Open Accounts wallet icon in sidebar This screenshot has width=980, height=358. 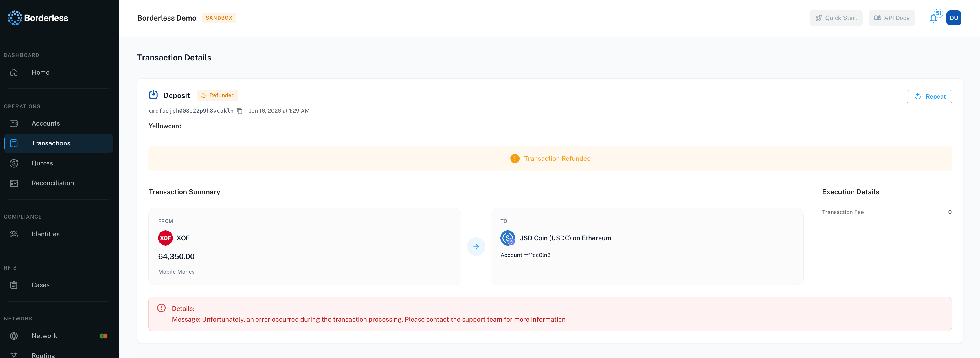pyautogui.click(x=14, y=123)
